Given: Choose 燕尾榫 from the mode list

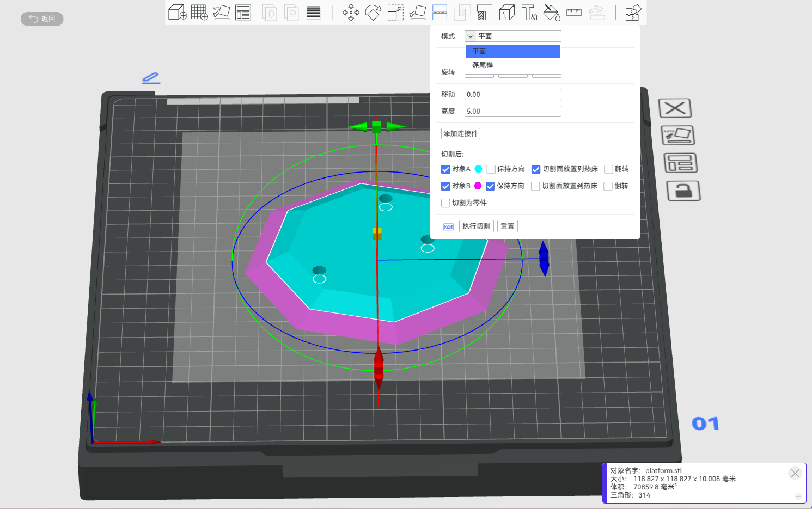Looking at the screenshot, I should coord(483,65).
